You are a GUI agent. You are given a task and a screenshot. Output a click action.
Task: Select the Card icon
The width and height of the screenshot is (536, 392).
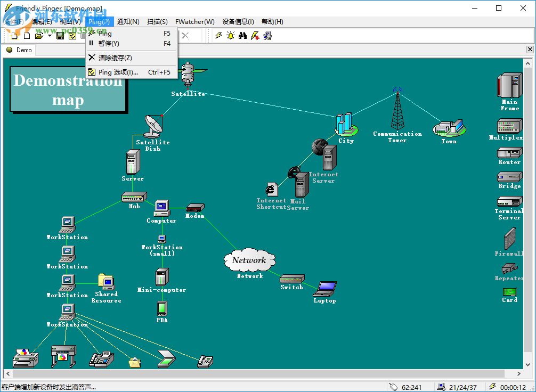(509, 292)
